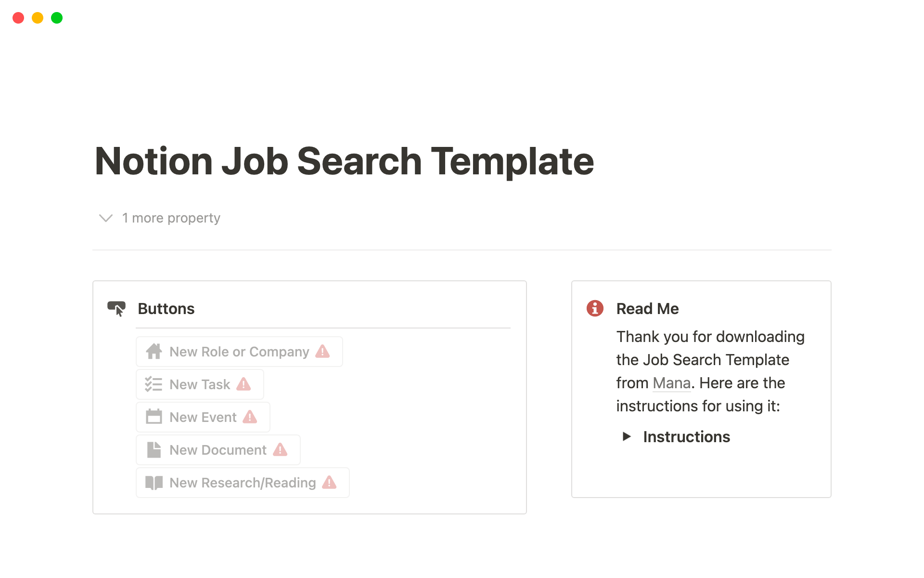Click warning triangle on New Task button
This screenshot has width=924, height=578.
pyautogui.click(x=244, y=384)
